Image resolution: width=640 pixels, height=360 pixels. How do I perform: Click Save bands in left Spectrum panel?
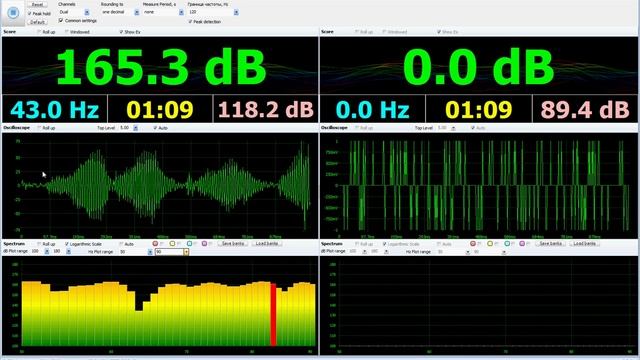click(233, 244)
